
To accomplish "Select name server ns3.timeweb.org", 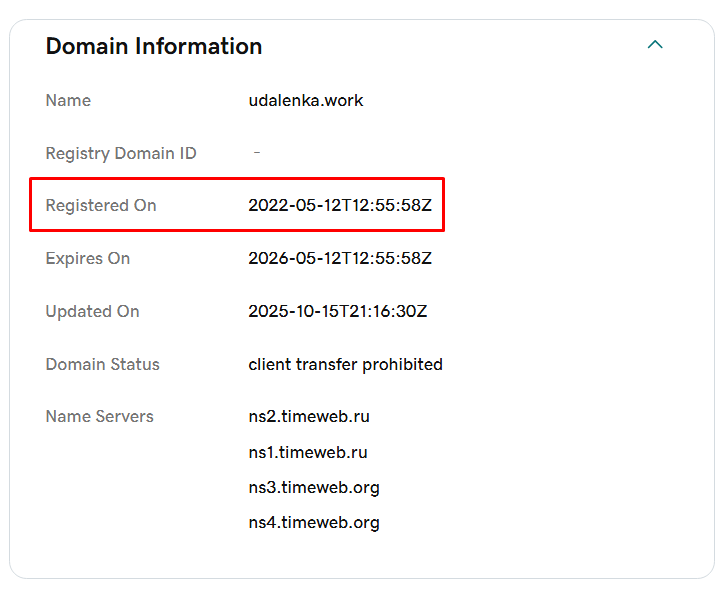I will coord(314,487).
